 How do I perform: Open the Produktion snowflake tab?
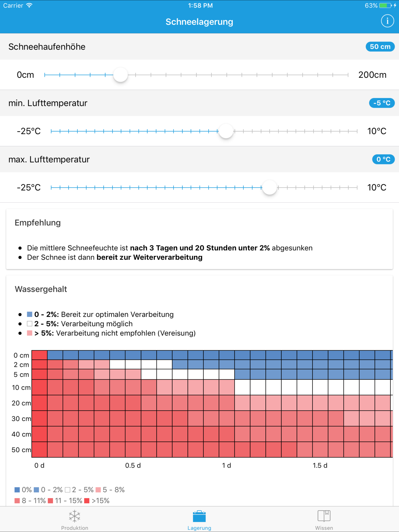coord(75,520)
